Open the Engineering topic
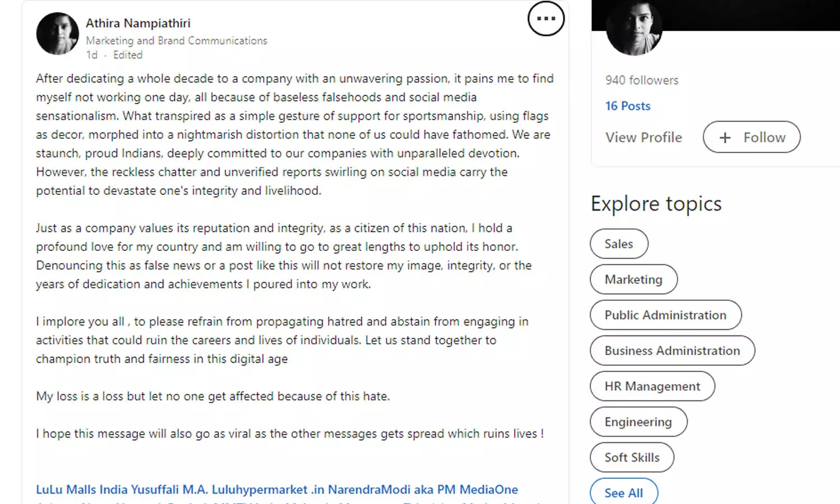The image size is (840, 504). click(x=638, y=422)
